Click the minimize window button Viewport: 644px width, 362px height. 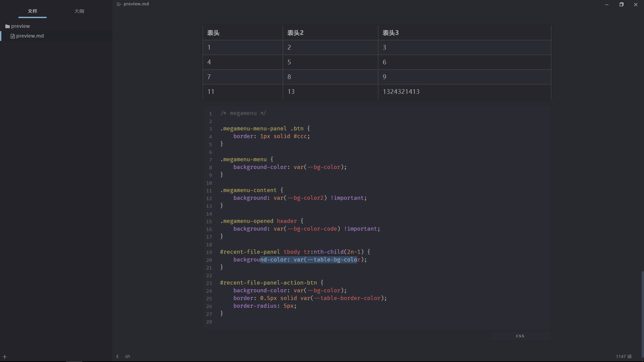[607, 4]
